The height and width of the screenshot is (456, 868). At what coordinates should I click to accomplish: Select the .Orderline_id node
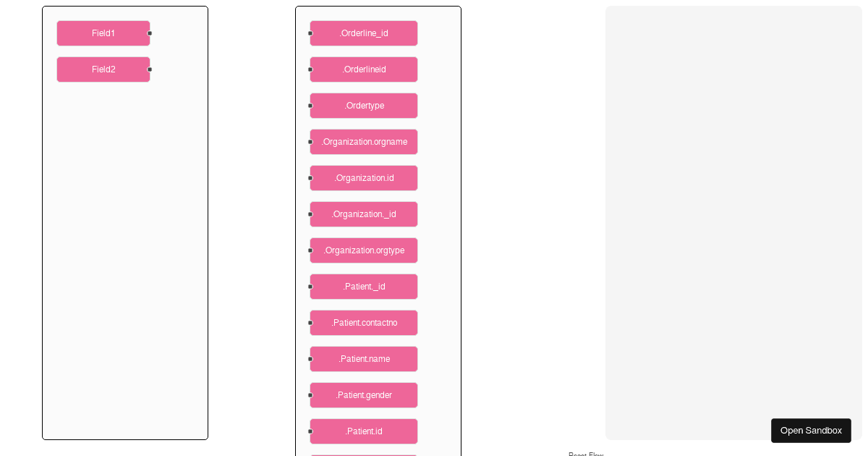(364, 33)
